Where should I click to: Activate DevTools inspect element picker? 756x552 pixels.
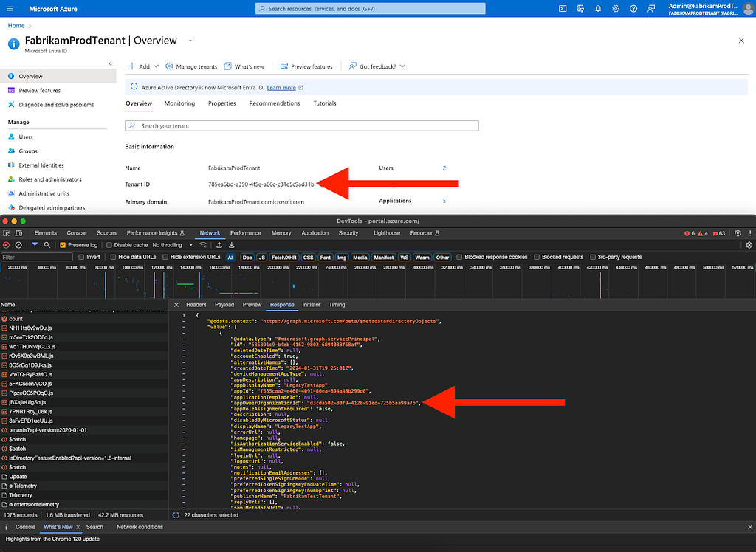tap(6, 233)
